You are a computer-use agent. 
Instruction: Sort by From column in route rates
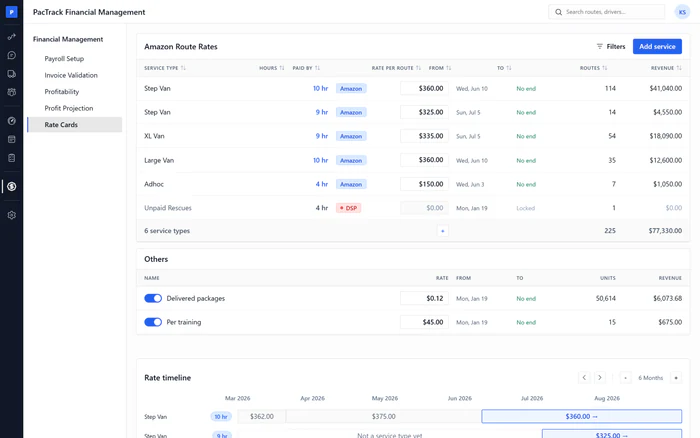pos(440,68)
